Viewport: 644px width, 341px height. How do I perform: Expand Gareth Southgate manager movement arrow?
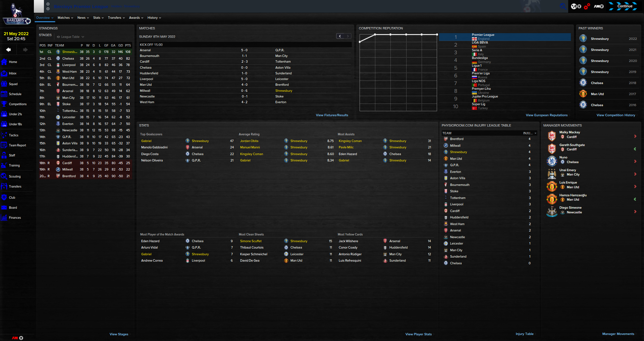635,149
